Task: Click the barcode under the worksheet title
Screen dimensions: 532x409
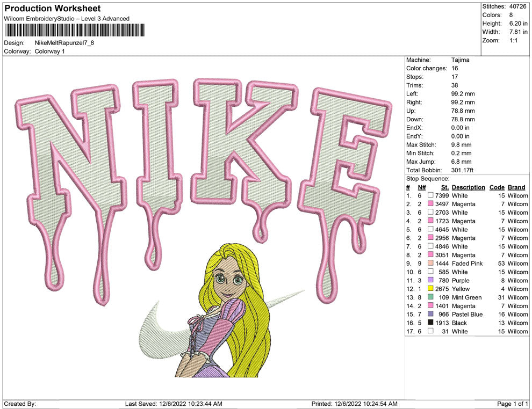Action: point(74,30)
